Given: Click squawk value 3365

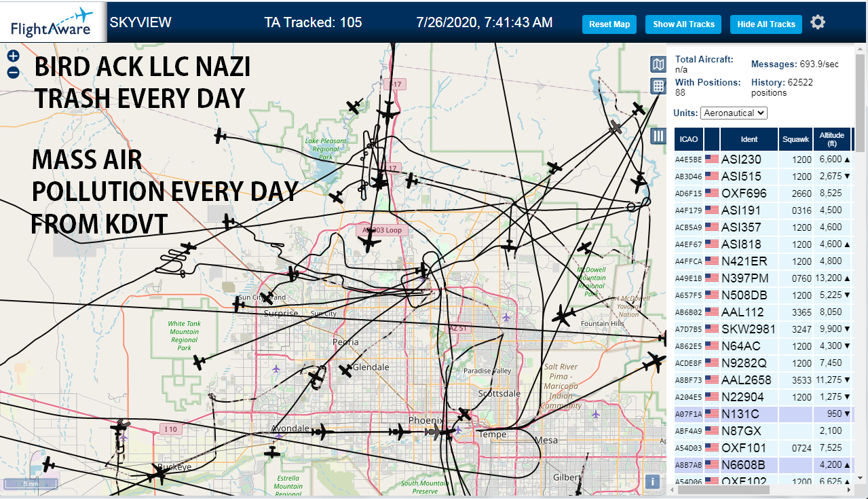Looking at the screenshot, I should (801, 312).
